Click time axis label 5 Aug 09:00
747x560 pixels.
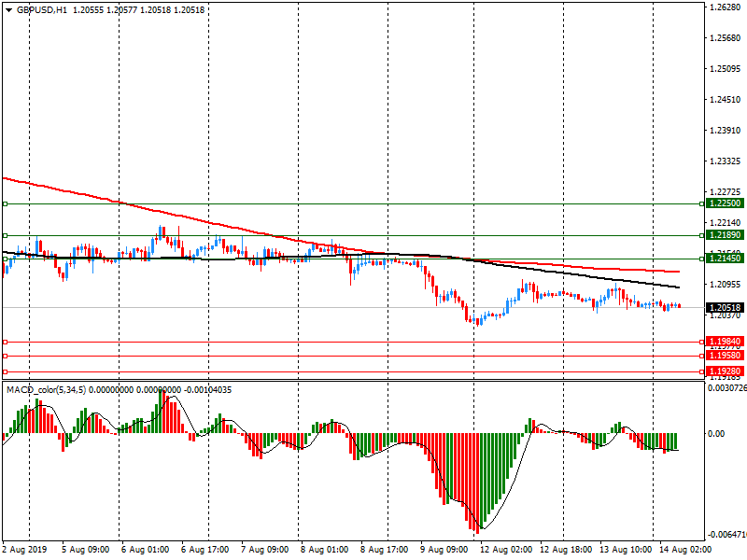pyautogui.click(x=85, y=550)
